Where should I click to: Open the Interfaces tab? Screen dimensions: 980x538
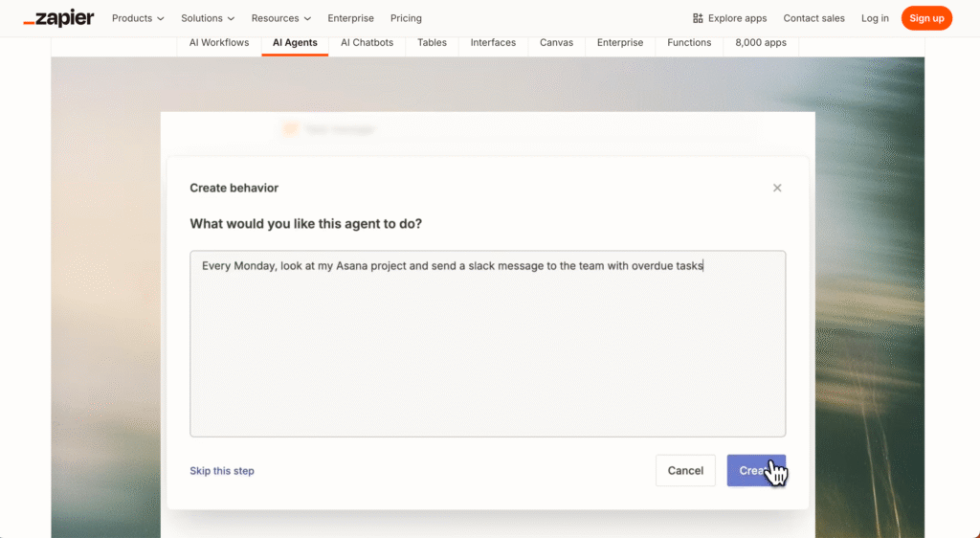pyautogui.click(x=493, y=42)
